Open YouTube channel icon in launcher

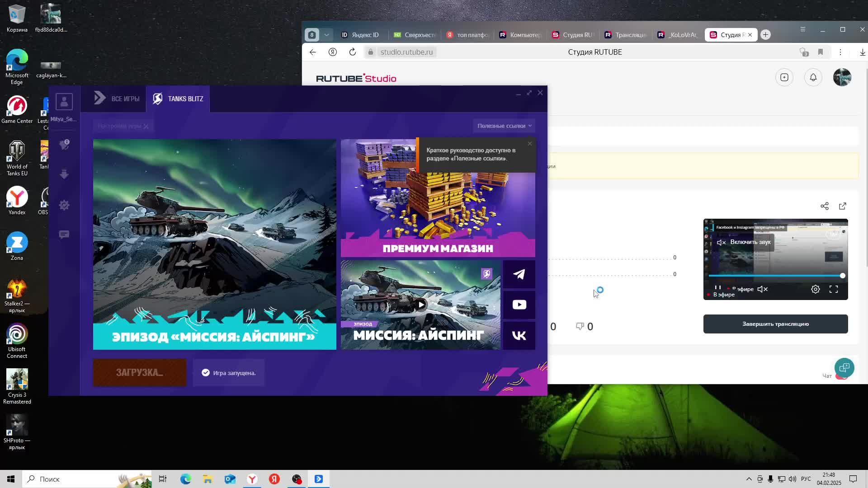(x=519, y=305)
